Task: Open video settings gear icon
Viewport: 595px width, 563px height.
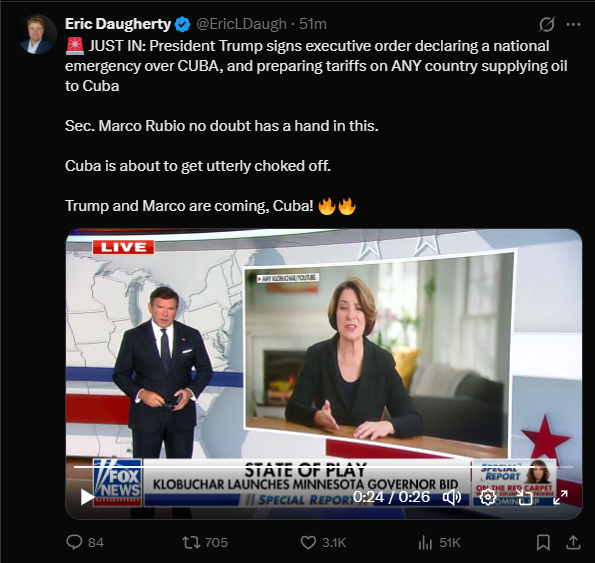Action: 488,497
